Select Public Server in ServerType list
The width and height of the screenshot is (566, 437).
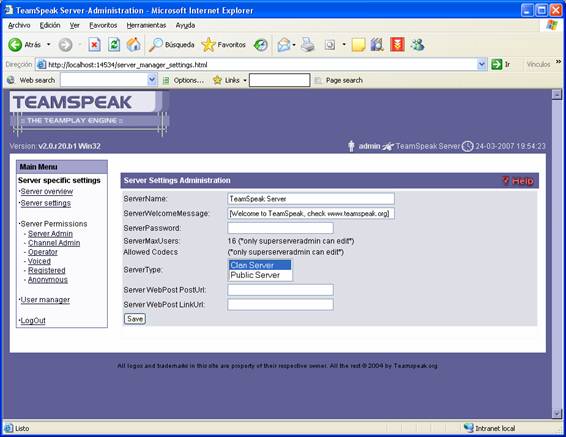pyautogui.click(x=260, y=275)
